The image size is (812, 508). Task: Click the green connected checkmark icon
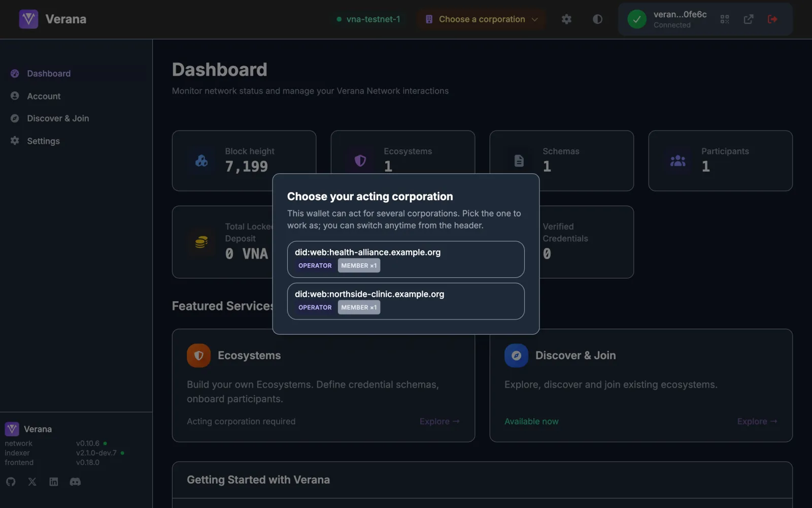tap(637, 19)
